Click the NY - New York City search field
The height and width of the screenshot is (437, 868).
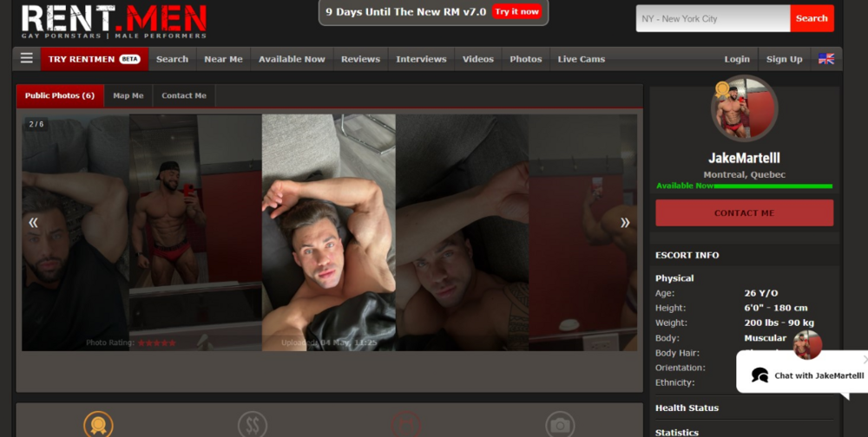(x=713, y=18)
